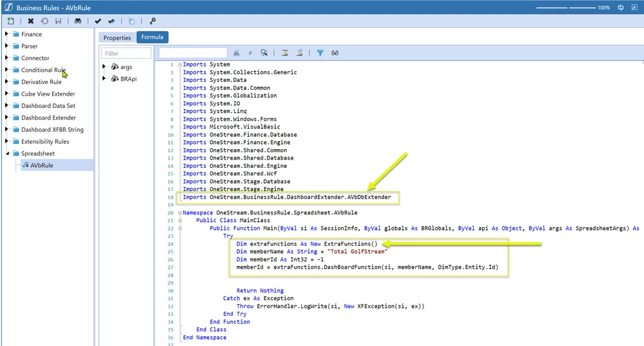Click the Catch ex As Exception line
Viewport: 644px width, 346px height.
(x=259, y=298)
